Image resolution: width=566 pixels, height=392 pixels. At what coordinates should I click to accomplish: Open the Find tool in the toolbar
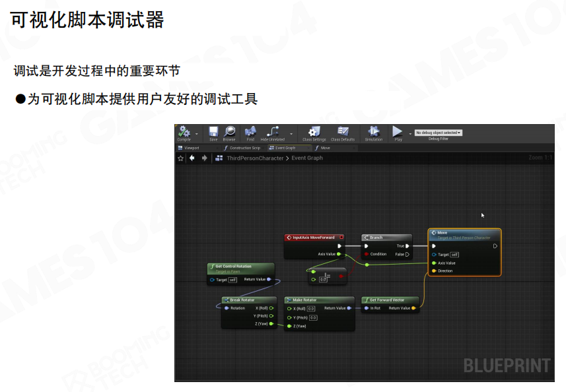click(x=250, y=132)
